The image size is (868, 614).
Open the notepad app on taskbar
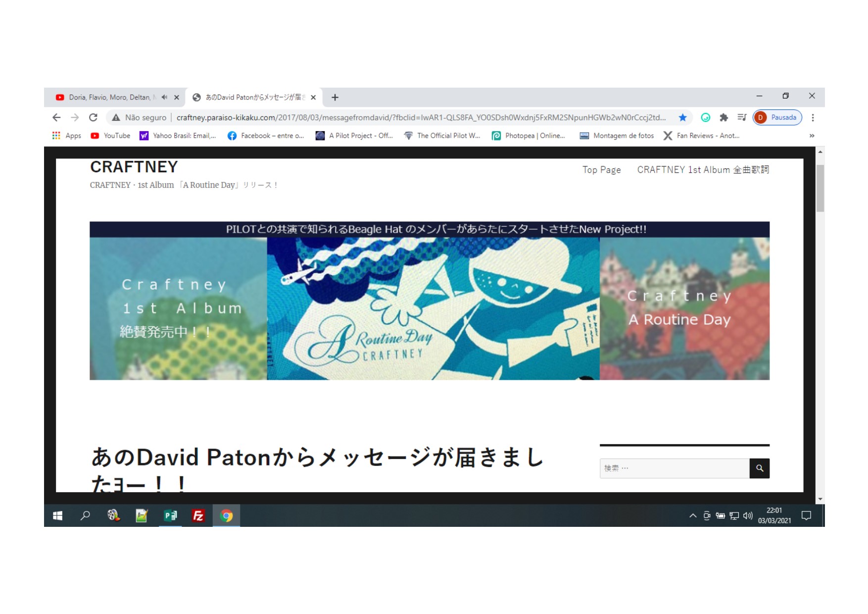coord(142,516)
